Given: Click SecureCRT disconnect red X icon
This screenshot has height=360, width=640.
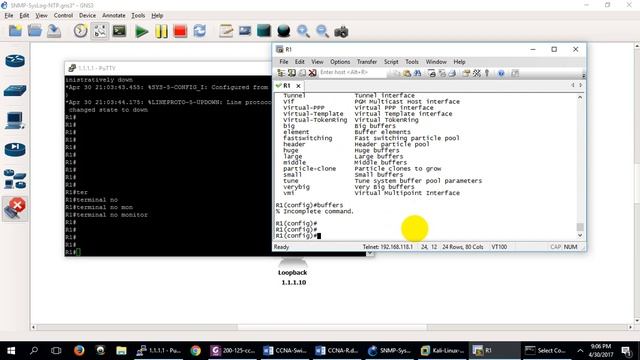Looking at the screenshot, I should (312, 73).
